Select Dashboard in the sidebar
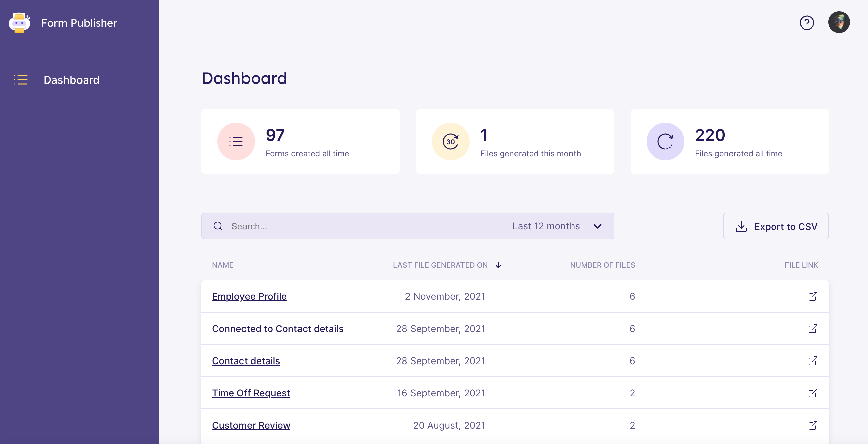The width and height of the screenshot is (868, 444). (x=71, y=80)
